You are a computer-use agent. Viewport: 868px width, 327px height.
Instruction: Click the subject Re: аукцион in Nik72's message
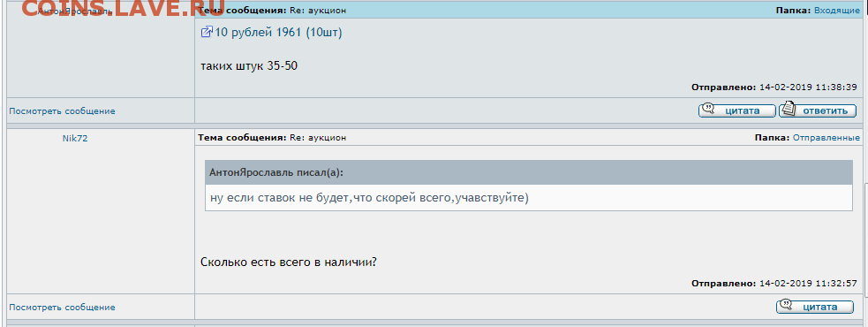[318, 138]
